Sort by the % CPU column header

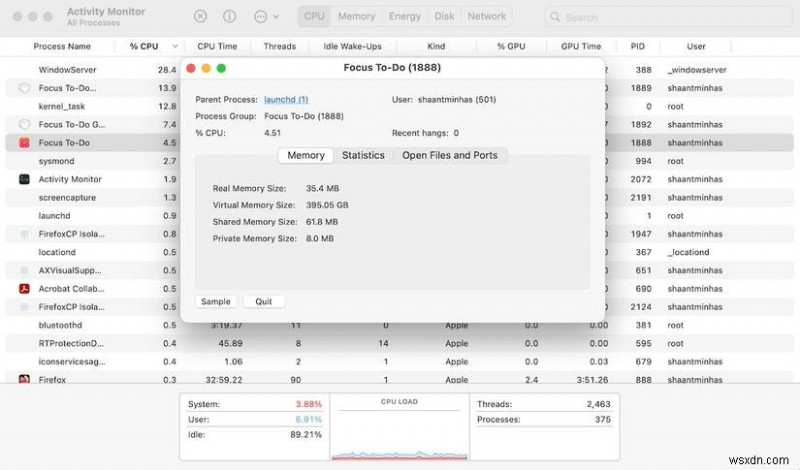144,46
